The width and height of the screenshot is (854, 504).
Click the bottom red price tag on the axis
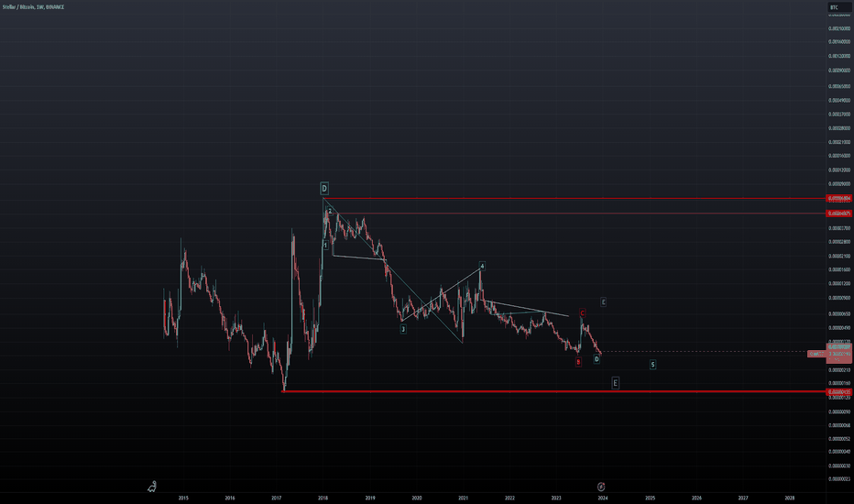point(839,392)
